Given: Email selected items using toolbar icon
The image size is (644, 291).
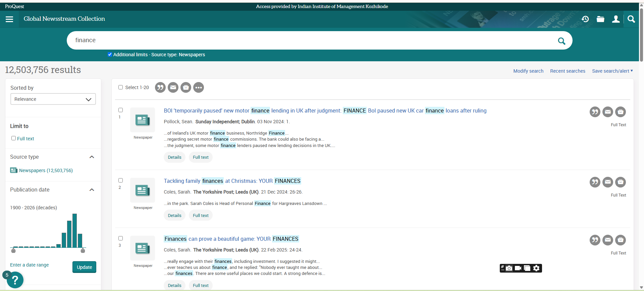Looking at the screenshot, I should coord(173,87).
